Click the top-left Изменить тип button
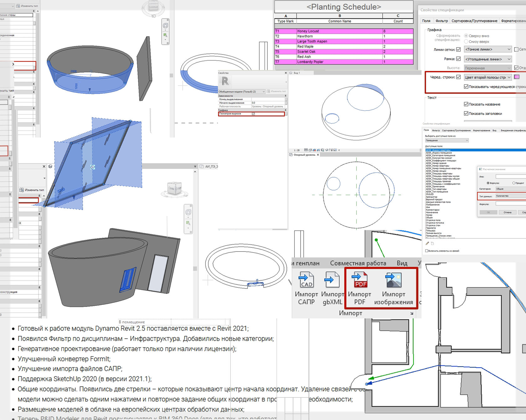 click(x=27, y=6)
